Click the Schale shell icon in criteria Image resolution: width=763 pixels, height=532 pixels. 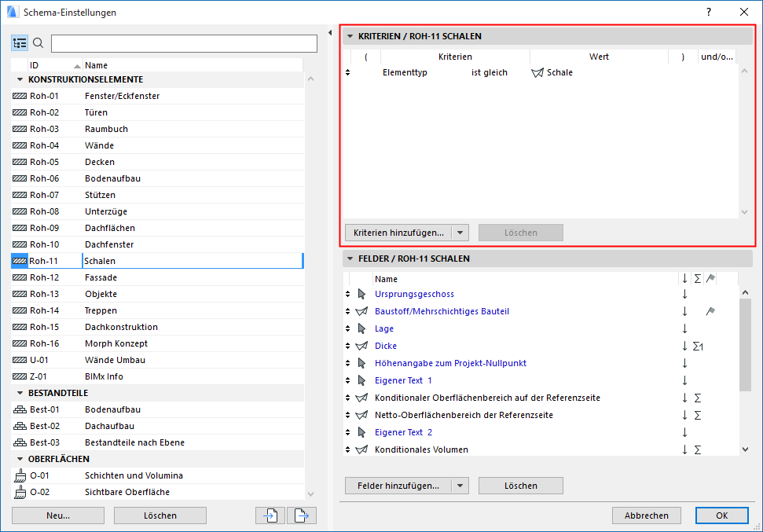click(537, 72)
